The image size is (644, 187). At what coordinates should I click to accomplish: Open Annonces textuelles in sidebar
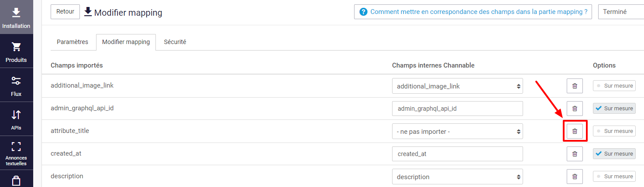16,153
